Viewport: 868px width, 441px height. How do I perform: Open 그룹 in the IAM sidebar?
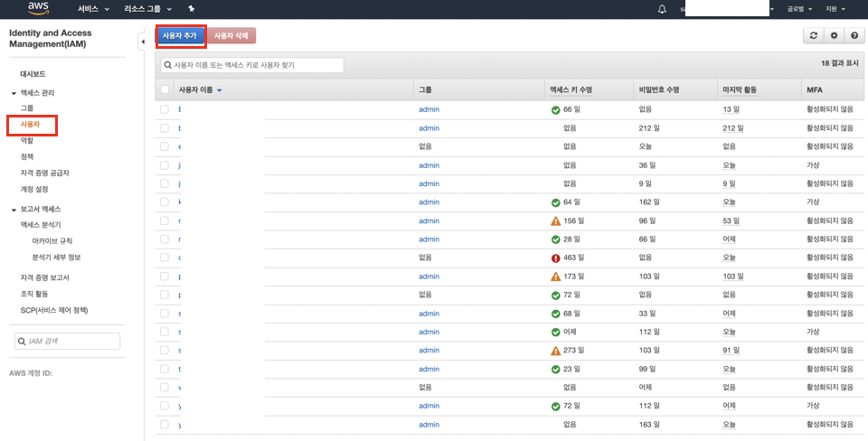tap(26, 108)
